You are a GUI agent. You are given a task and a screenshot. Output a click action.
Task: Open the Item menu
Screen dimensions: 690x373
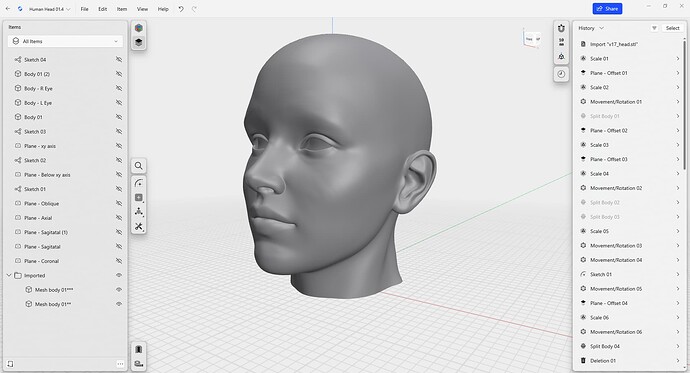122,9
